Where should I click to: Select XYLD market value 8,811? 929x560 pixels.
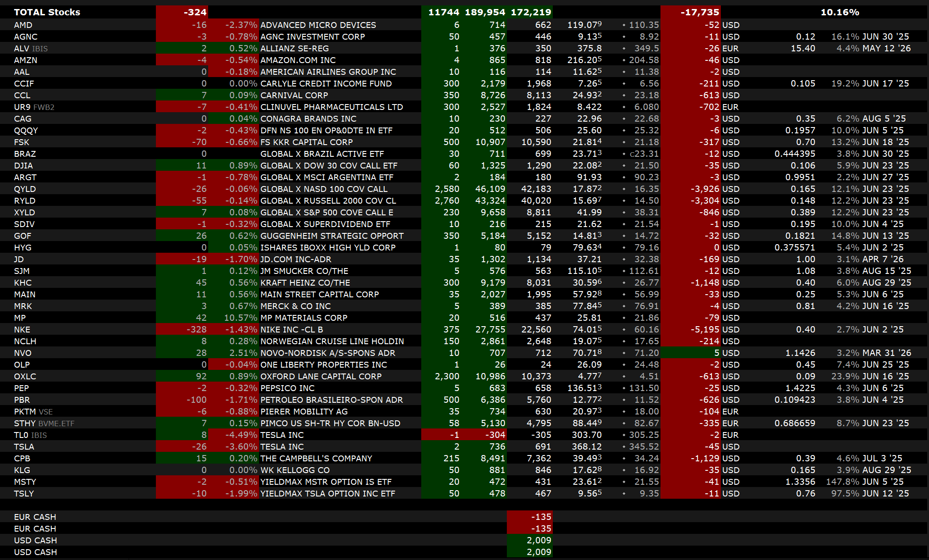pyautogui.click(x=539, y=212)
